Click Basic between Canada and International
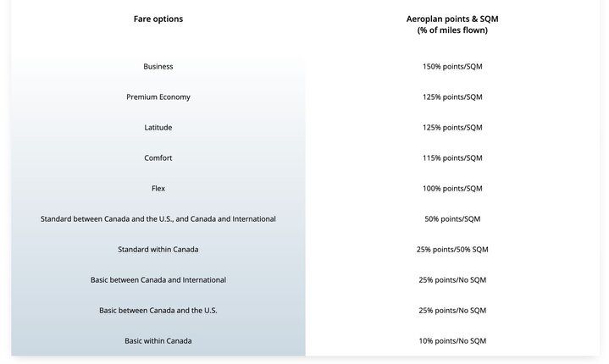609x364 pixels. 158,279
